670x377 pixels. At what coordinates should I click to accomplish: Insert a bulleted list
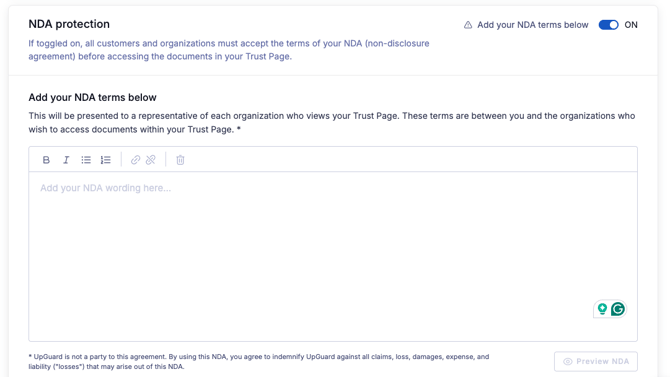(86, 160)
